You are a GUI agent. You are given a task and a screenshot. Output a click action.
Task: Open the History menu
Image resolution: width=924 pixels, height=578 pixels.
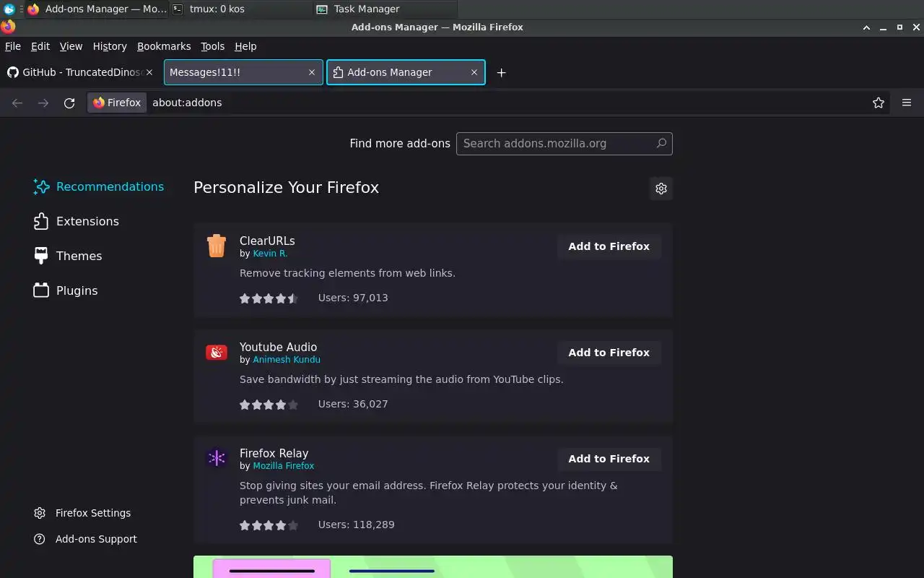(110, 46)
